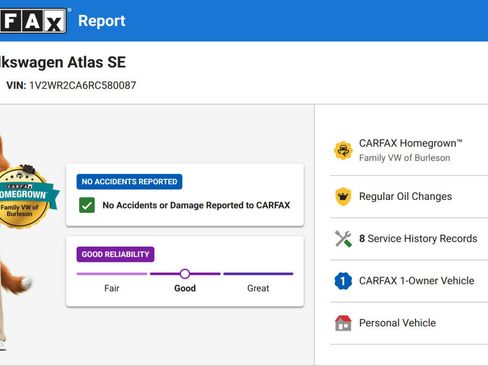Click the Personal Vehicle house icon

pyautogui.click(x=343, y=323)
